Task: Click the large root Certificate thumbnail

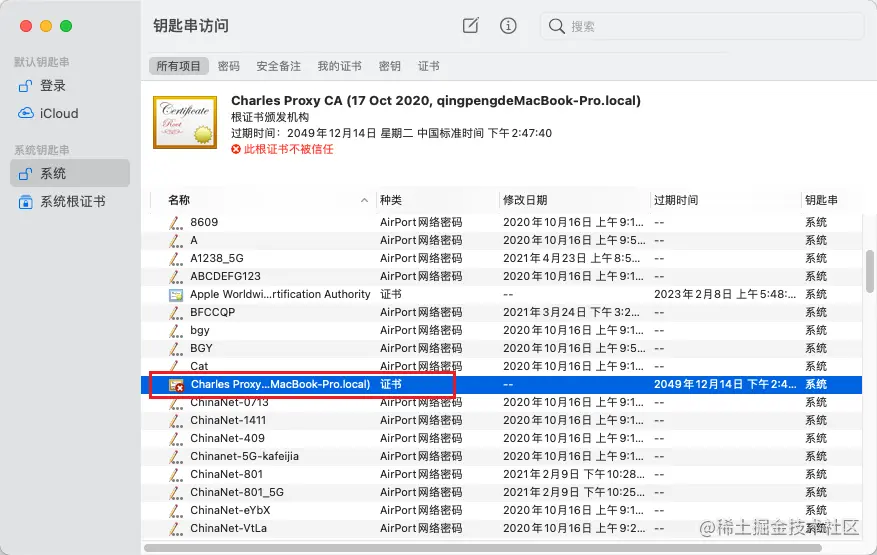Action: tap(185, 122)
